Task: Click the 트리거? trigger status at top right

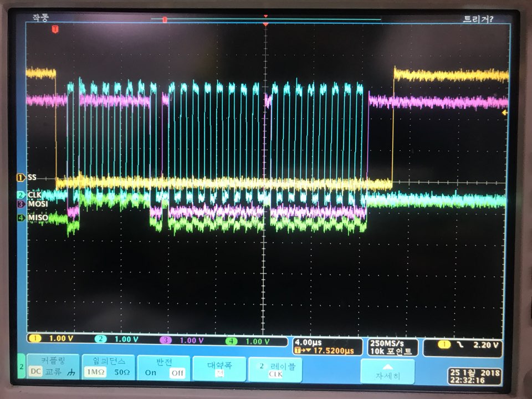Action: pos(478,19)
